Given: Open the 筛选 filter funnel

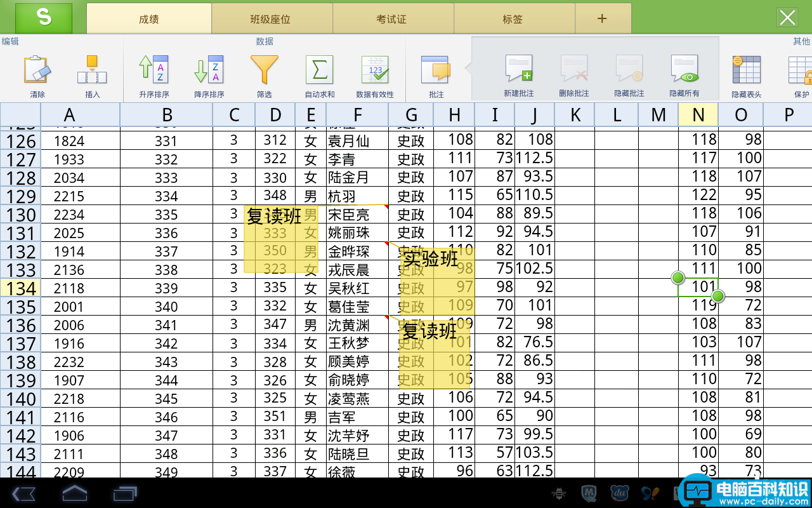Looking at the screenshot, I should [264, 70].
